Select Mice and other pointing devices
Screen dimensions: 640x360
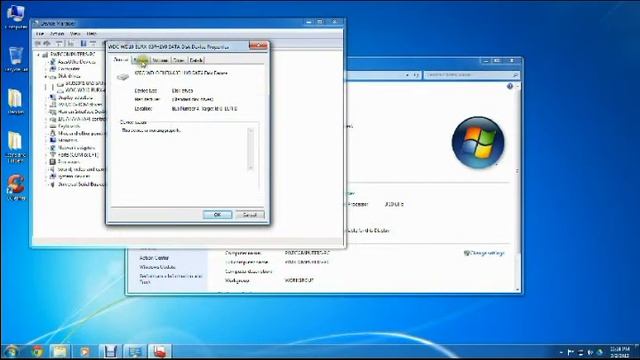coord(81,133)
